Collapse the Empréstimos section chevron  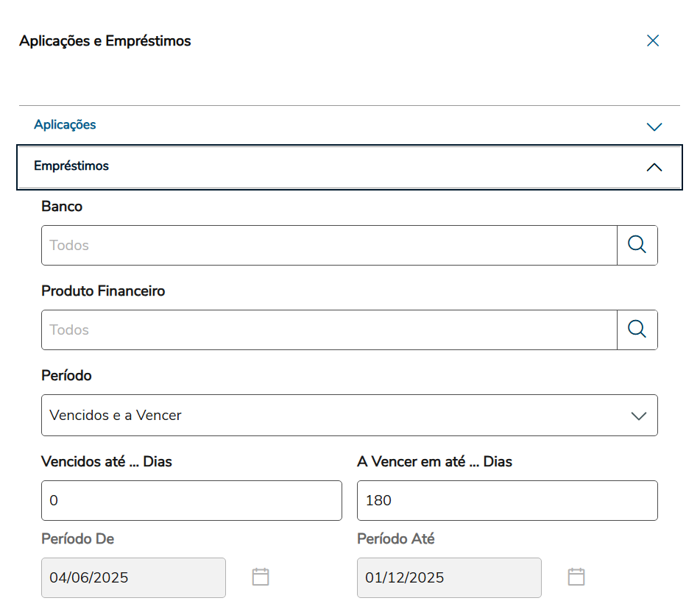[x=654, y=168]
